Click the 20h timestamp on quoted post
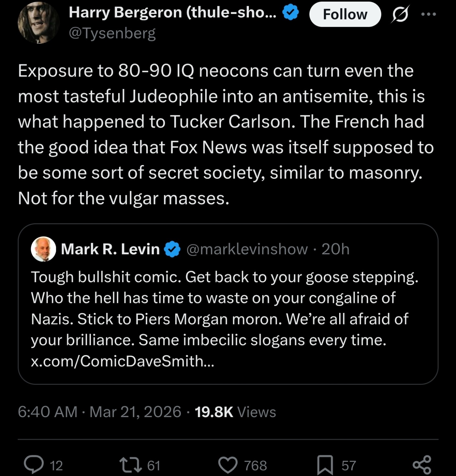The width and height of the screenshot is (456, 476). 335,249
